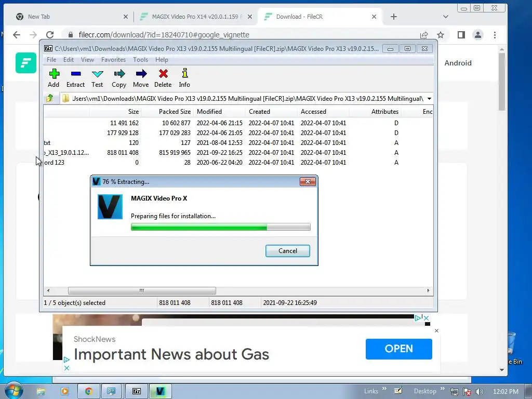
Task: Sort by the Size column header
Action: click(x=115, y=112)
